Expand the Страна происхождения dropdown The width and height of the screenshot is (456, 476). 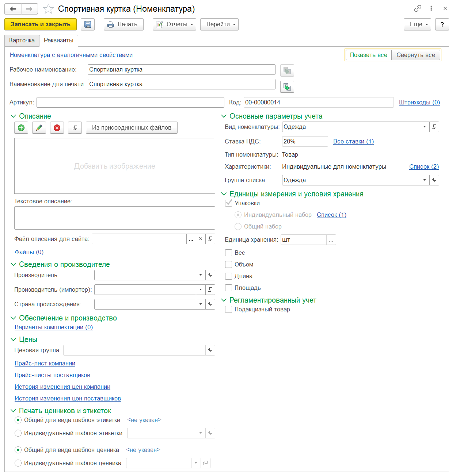[x=201, y=304]
